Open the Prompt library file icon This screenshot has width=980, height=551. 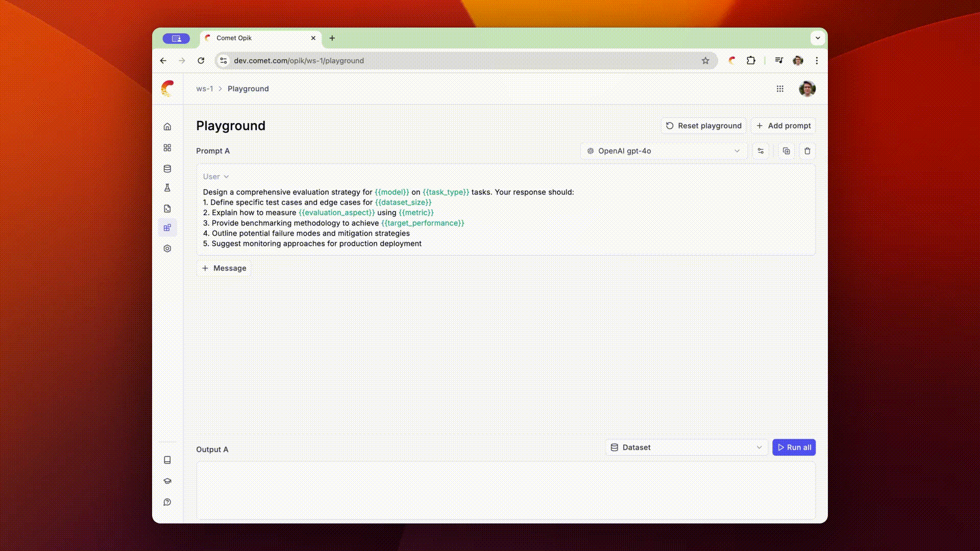point(167,209)
